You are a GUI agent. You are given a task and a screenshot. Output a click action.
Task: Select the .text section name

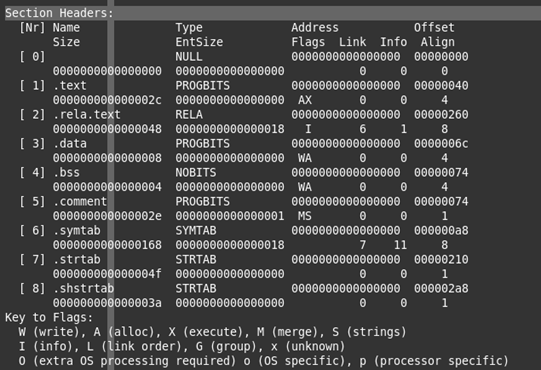click(x=70, y=86)
